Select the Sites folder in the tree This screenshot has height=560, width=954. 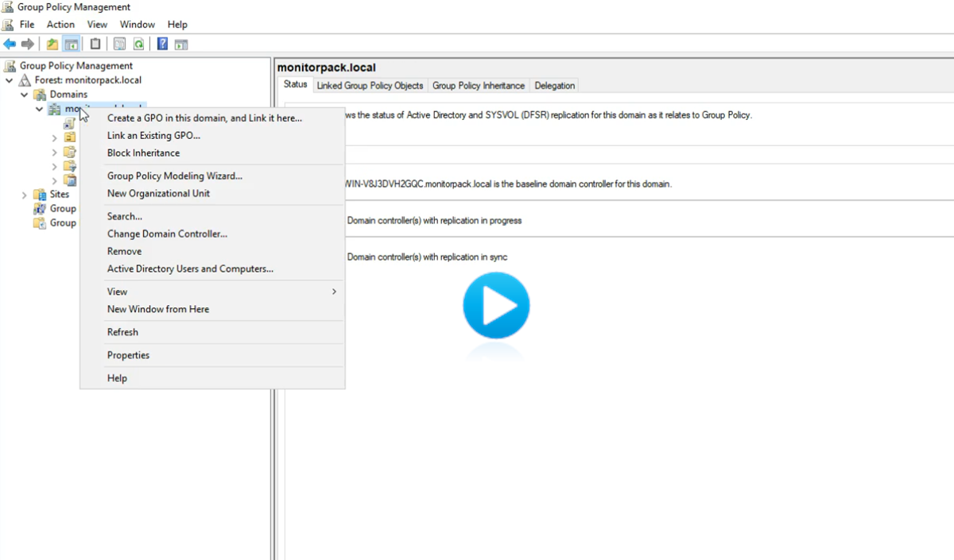click(x=59, y=195)
